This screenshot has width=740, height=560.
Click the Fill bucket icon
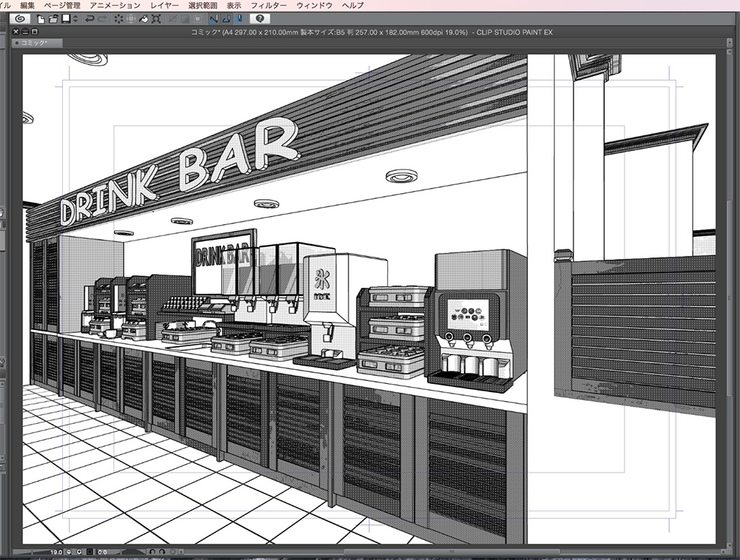(144, 18)
